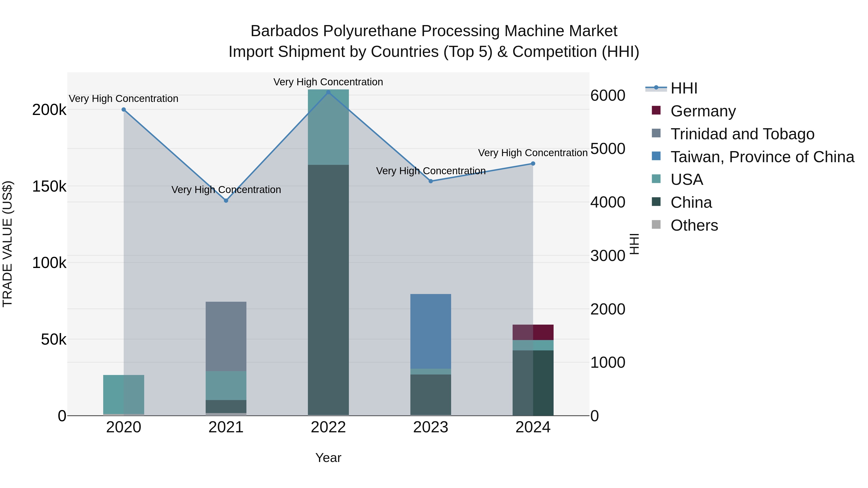Click the chart title text

[x=434, y=41]
